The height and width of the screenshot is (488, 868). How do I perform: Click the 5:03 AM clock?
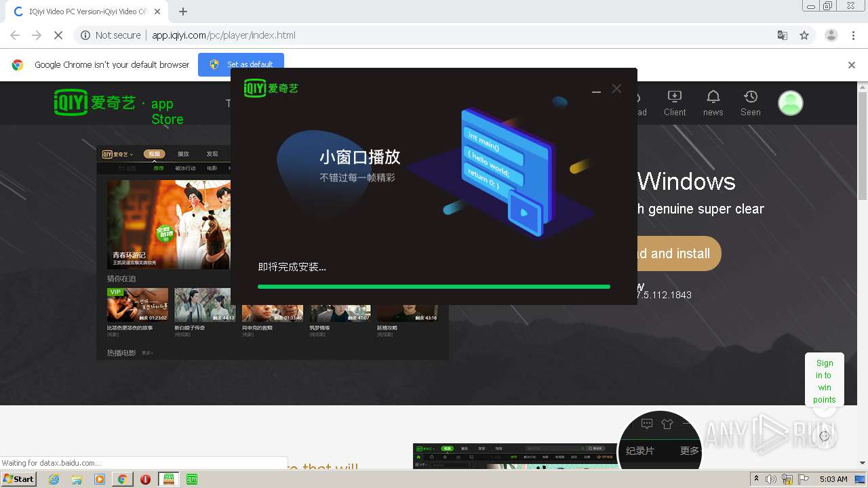tap(833, 479)
